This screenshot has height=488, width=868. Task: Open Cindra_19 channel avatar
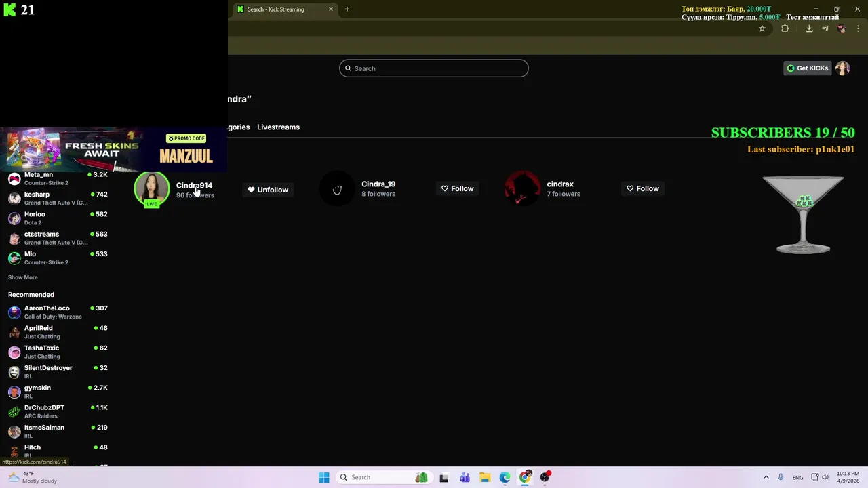337,189
